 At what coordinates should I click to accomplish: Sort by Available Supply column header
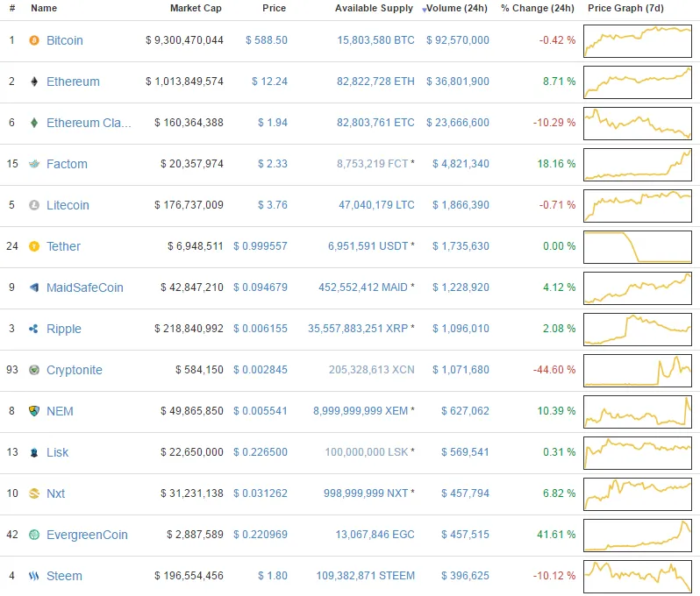pyautogui.click(x=374, y=8)
